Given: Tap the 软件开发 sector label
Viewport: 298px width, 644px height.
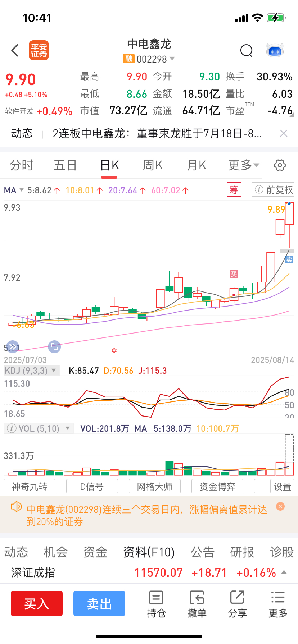Looking at the screenshot, I should click(x=19, y=111).
